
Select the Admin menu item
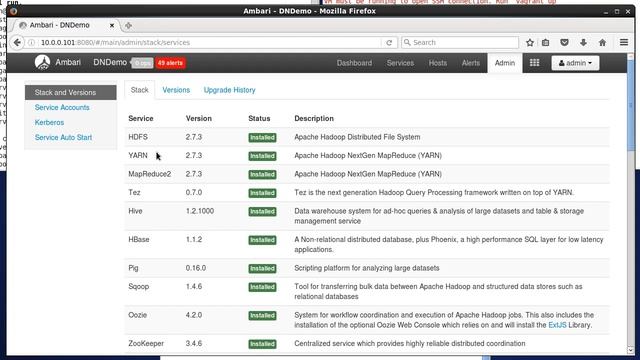504,63
